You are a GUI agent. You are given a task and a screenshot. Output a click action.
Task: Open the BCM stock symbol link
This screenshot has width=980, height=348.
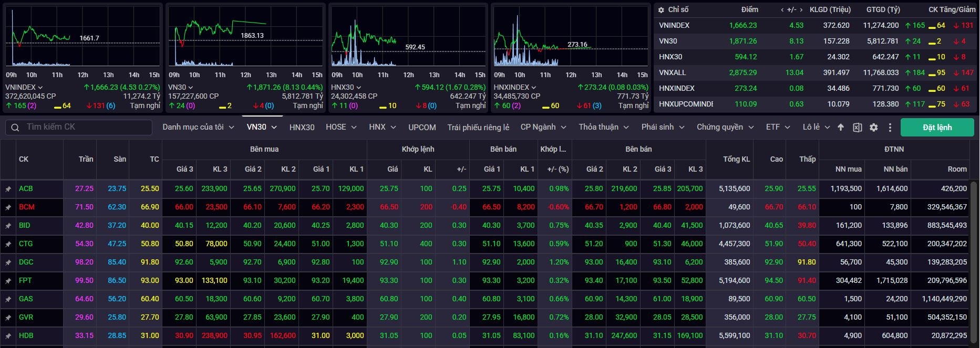pos(27,207)
